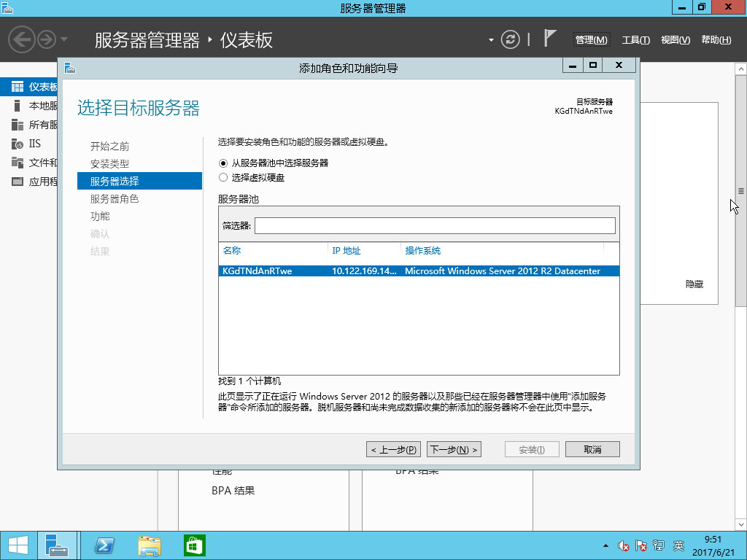Go to the 安装类型 wizard step
747x560 pixels.
click(x=109, y=164)
